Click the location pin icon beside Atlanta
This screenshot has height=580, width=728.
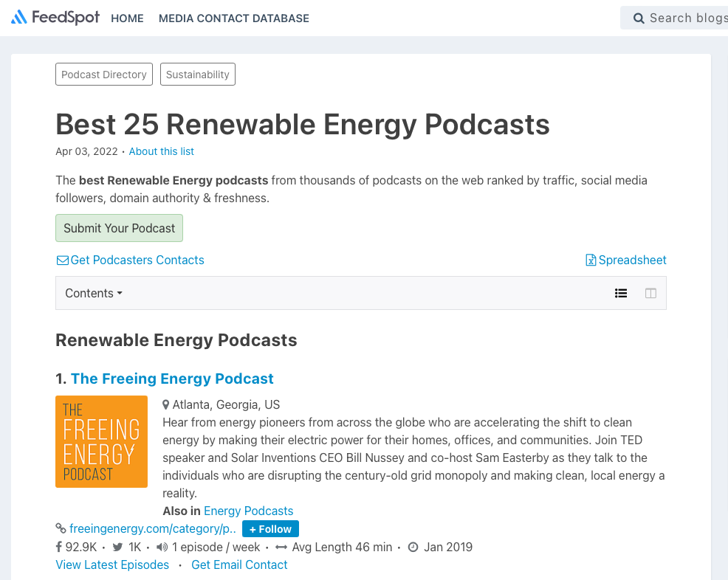pos(165,404)
